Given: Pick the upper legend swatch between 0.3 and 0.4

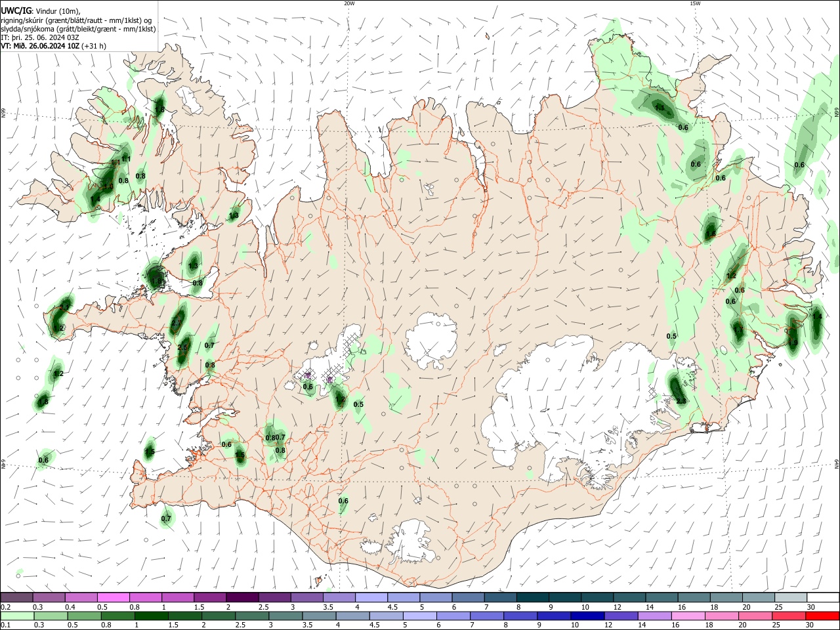Looking at the screenshot, I should pos(49,597).
